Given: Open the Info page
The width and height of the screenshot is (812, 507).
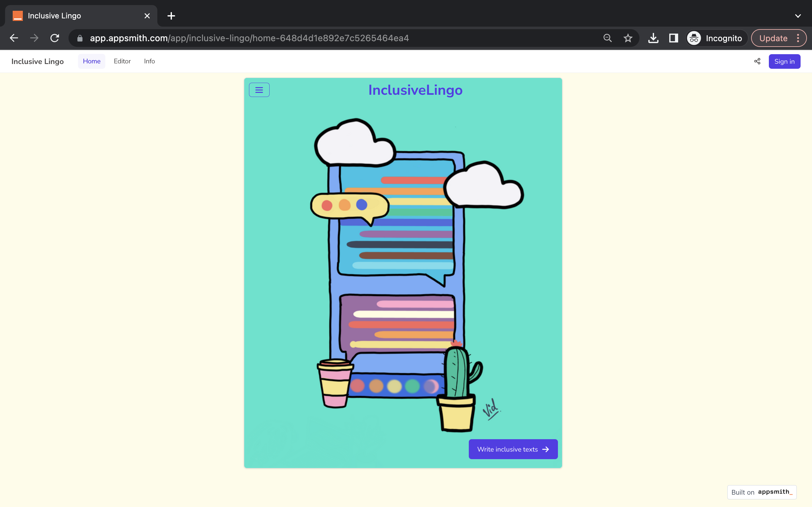Looking at the screenshot, I should click(x=149, y=61).
